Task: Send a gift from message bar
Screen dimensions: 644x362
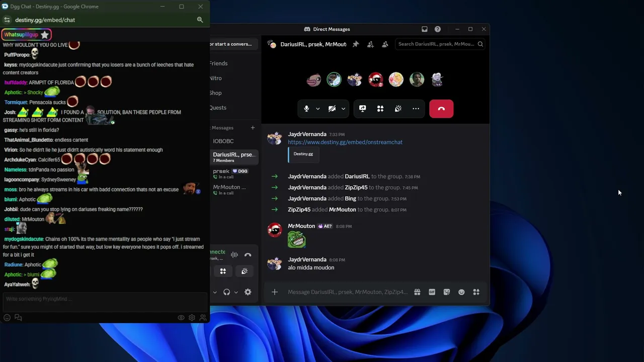Action: coord(417,292)
